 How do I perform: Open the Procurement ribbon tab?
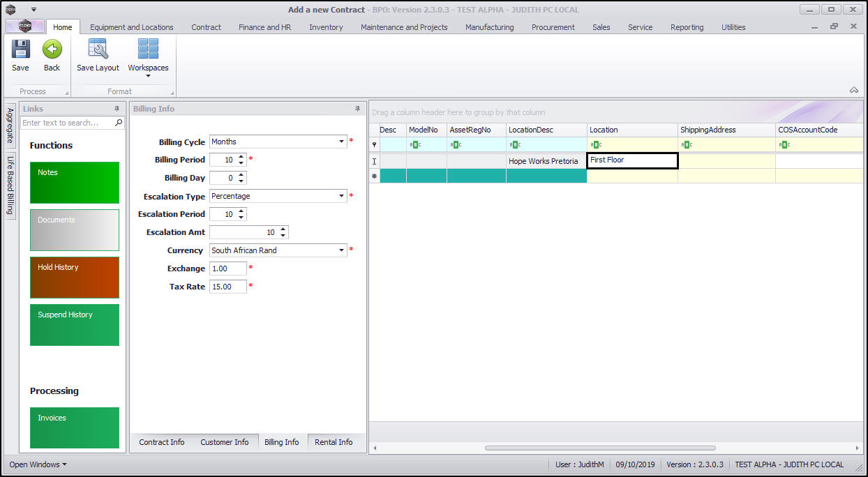coord(553,27)
